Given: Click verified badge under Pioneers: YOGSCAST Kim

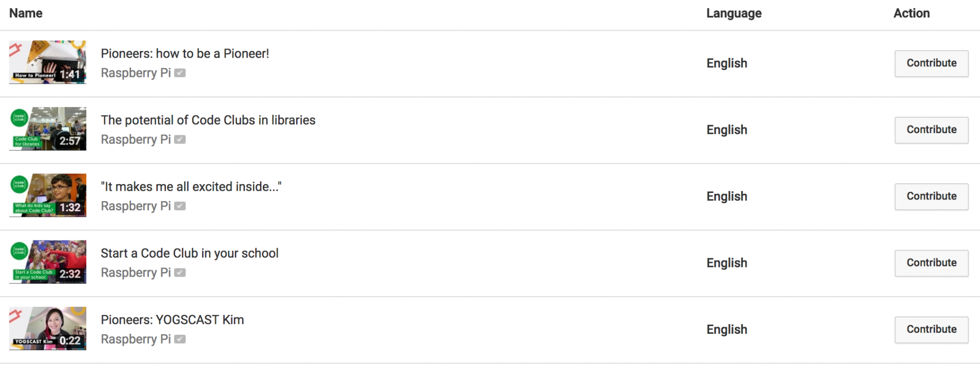Looking at the screenshot, I should pyautogui.click(x=180, y=339).
